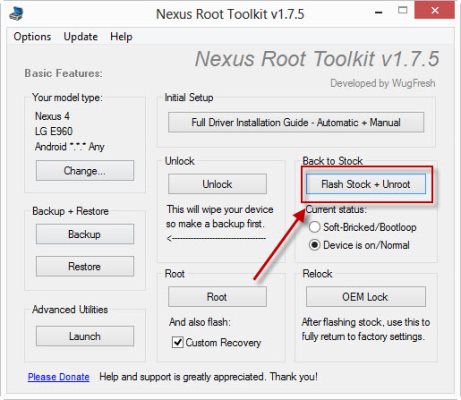This screenshot has width=461, height=400.
Task: Click the 'Android *.*.* Any' text
Action: coord(70,147)
